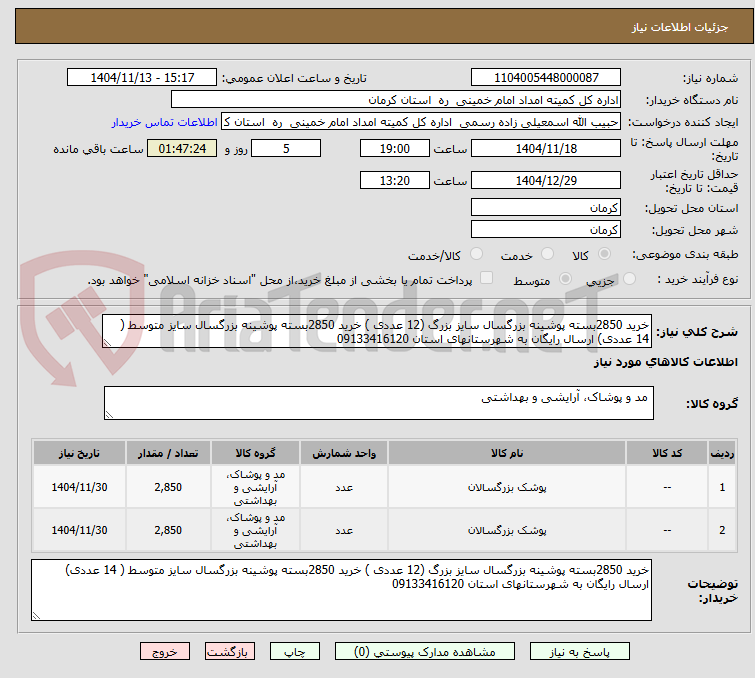Image resolution: width=755 pixels, height=678 pixels.
Task: Click date 1404/11/30 in row 1
Action: tap(79, 487)
